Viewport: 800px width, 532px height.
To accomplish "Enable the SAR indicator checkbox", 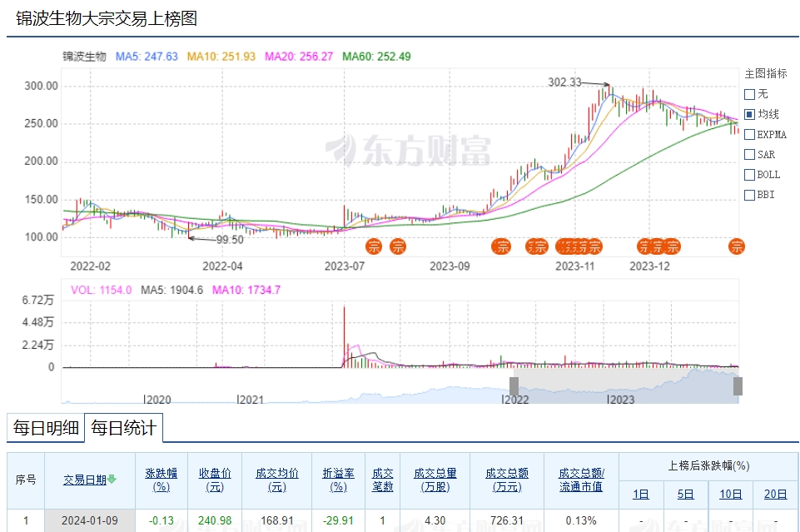I will click(749, 154).
